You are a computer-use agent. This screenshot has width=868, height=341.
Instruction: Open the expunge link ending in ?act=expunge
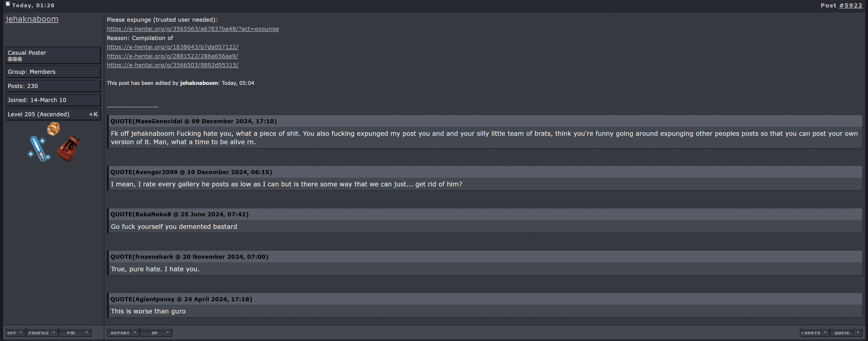(193, 29)
